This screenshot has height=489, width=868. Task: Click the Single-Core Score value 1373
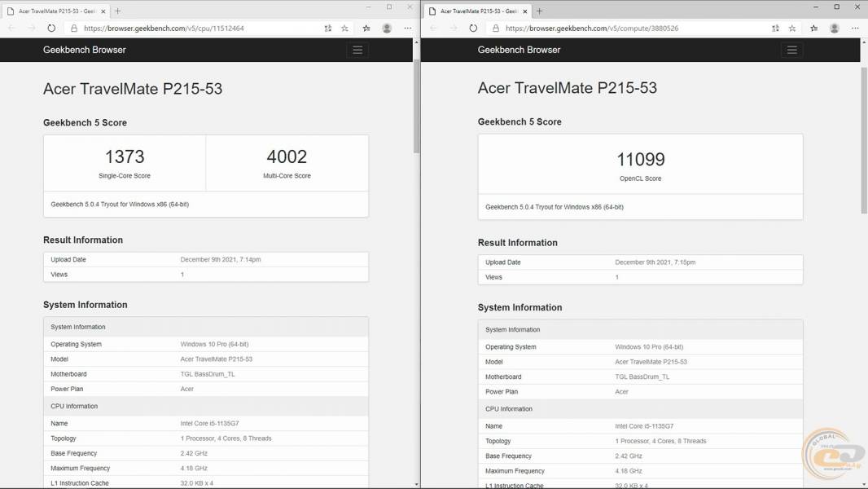[x=125, y=156]
